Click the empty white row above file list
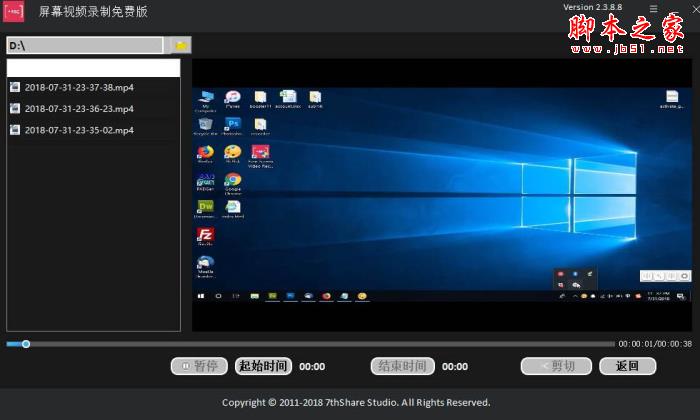Viewport: 700px width, 420px height. pos(93,68)
